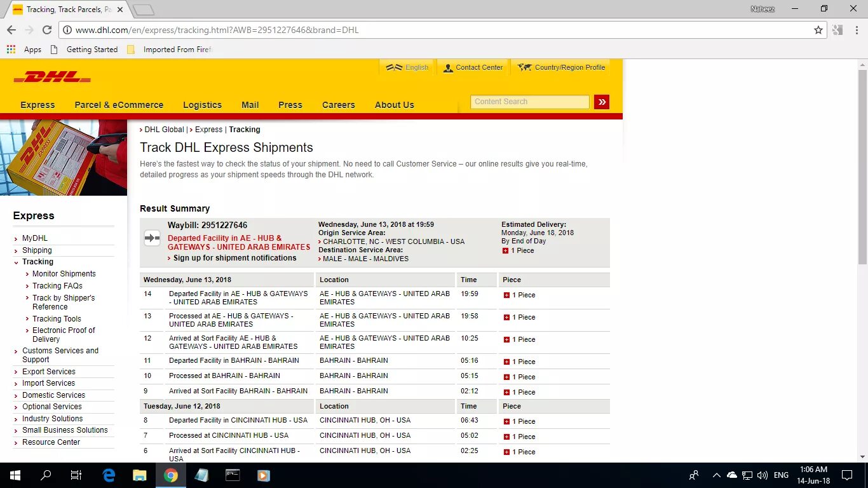Screen dimensions: 868x488
Task: Click the English language flag icon
Action: coord(394,67)
